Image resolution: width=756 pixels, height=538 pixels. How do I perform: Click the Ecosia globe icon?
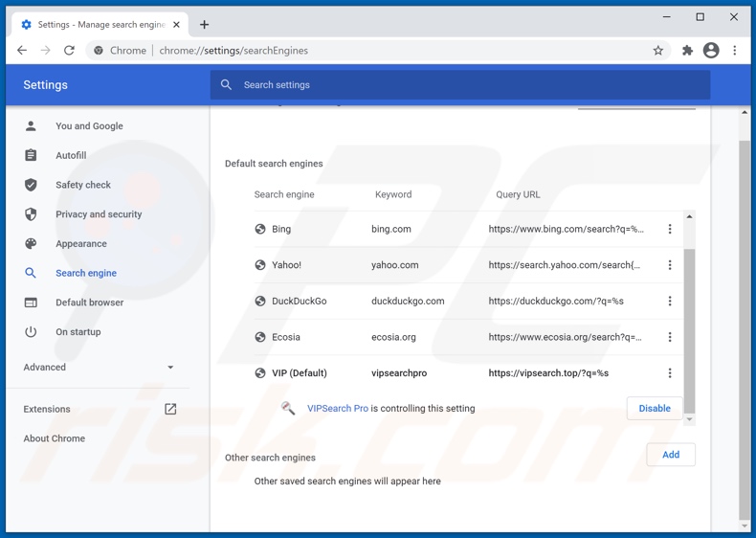pyautogui.click(x=260, y=337)
